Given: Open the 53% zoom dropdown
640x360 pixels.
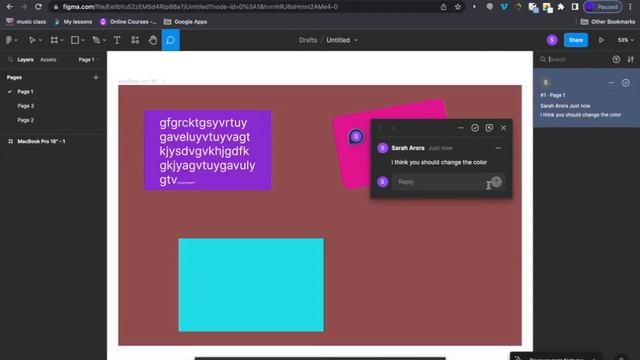Looking at the screenshot, I should click(x=625, y=40).
